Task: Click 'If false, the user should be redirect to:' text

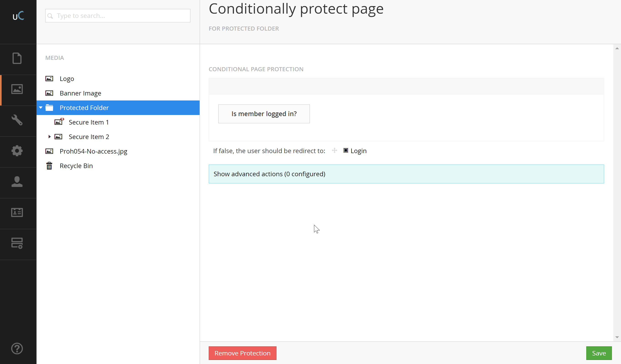Action: click(269, 151)
